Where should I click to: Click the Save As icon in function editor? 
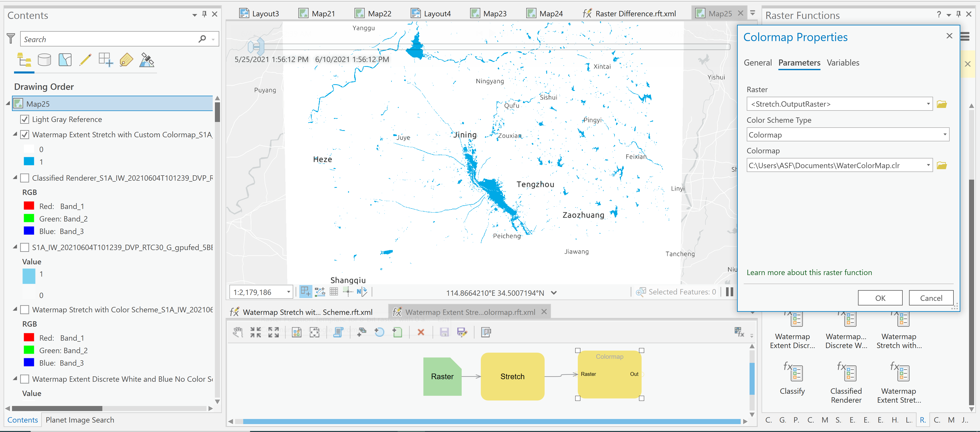(x=462, y=332)
